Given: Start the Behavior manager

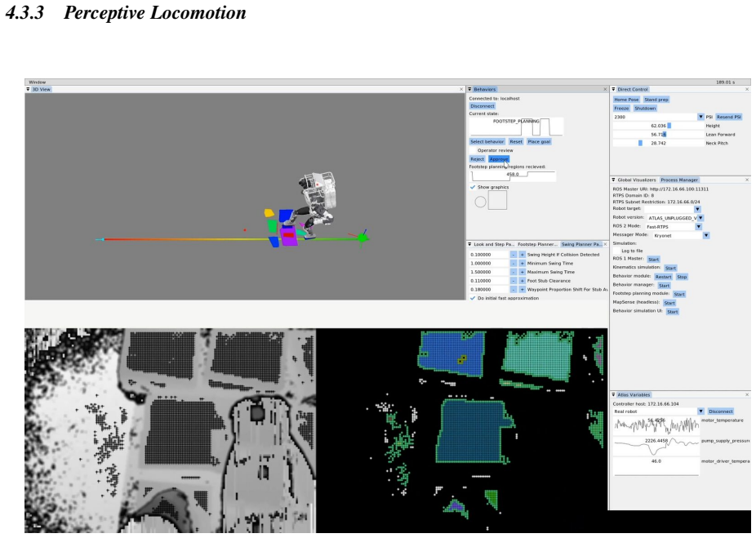Looking at the screenshot, I should point(664,286).
